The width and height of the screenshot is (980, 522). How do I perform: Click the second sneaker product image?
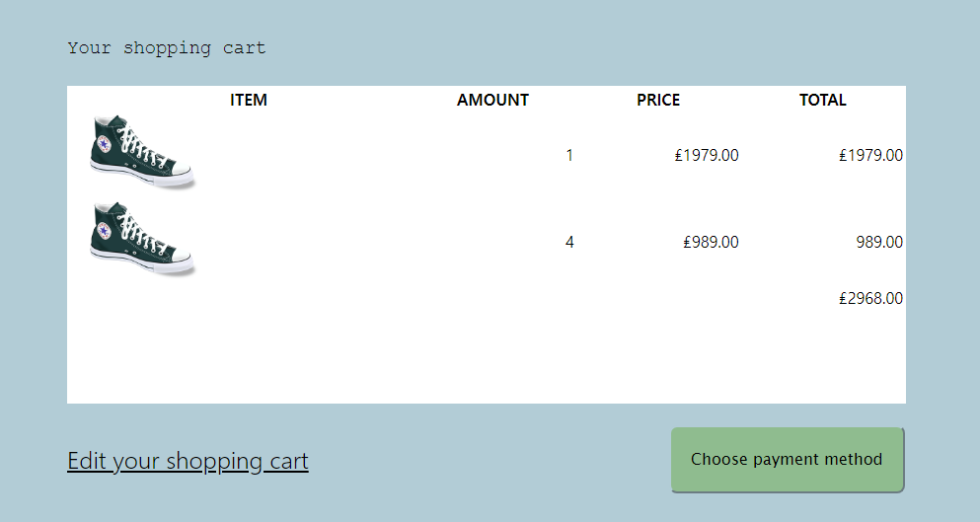[x=142, y=239]
